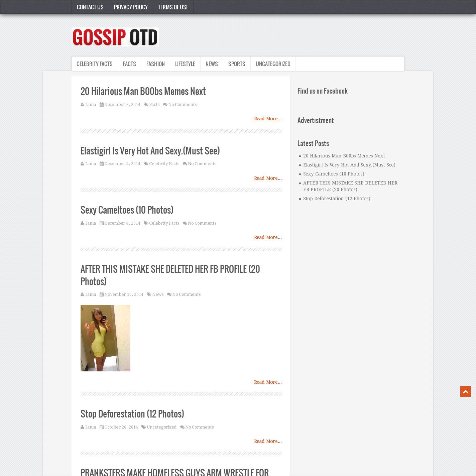Open the Elastigirl post title link
This screenshot has width=476, height=476.
(150, 151)
